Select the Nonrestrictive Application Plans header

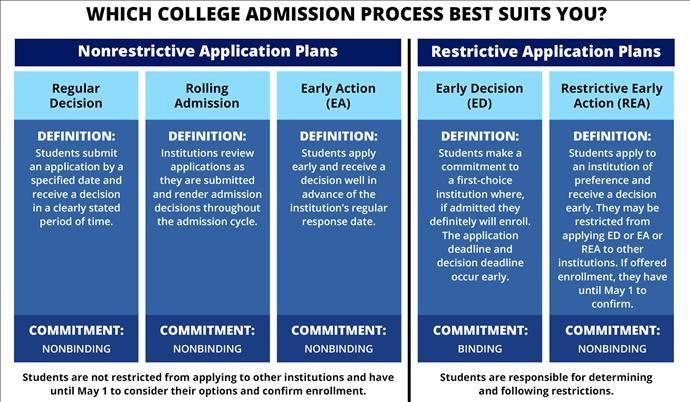pos(208,52)
